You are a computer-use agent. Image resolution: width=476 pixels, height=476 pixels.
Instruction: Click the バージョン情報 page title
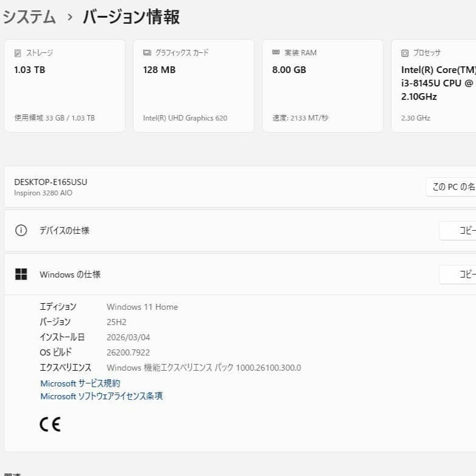[x=131, y=16]
